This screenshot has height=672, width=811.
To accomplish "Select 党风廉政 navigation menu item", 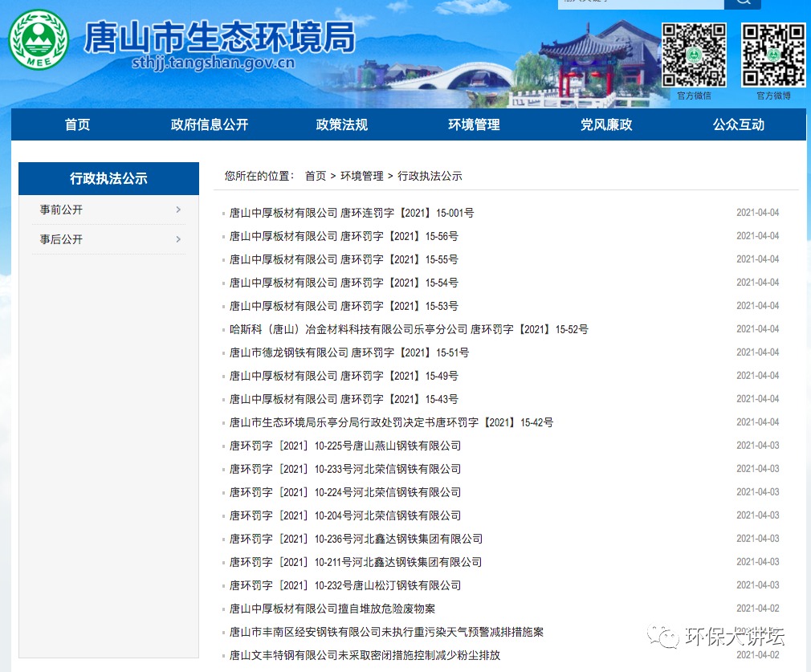I will point(605,124).
